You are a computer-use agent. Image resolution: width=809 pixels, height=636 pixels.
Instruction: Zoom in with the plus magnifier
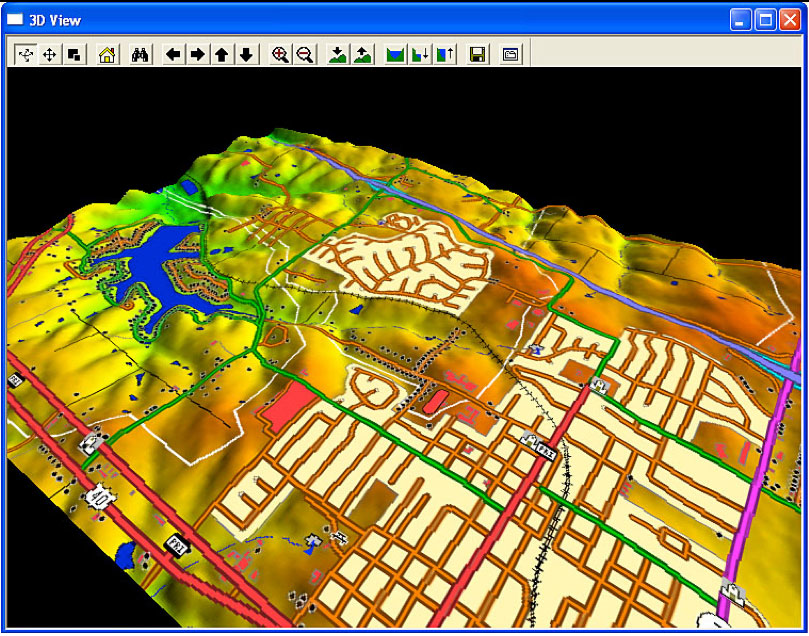[x=281, y=55]
